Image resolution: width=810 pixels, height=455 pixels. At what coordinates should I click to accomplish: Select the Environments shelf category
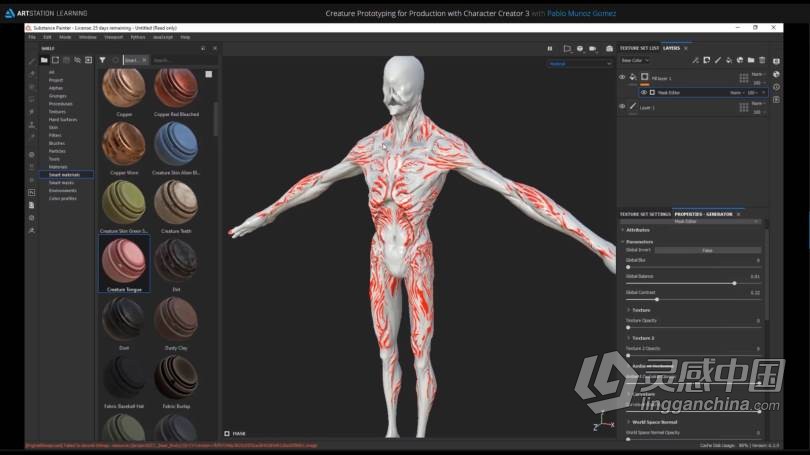(63, 191)
